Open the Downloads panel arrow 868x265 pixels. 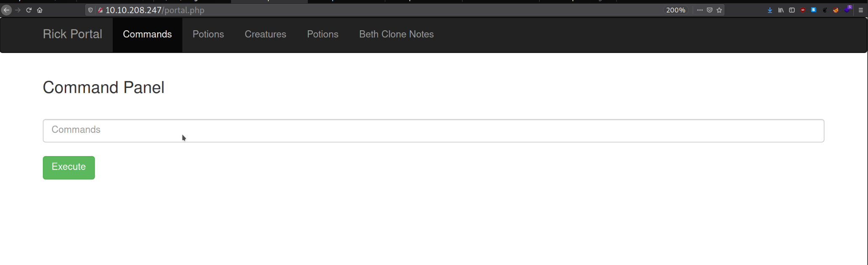pos(770,10)
